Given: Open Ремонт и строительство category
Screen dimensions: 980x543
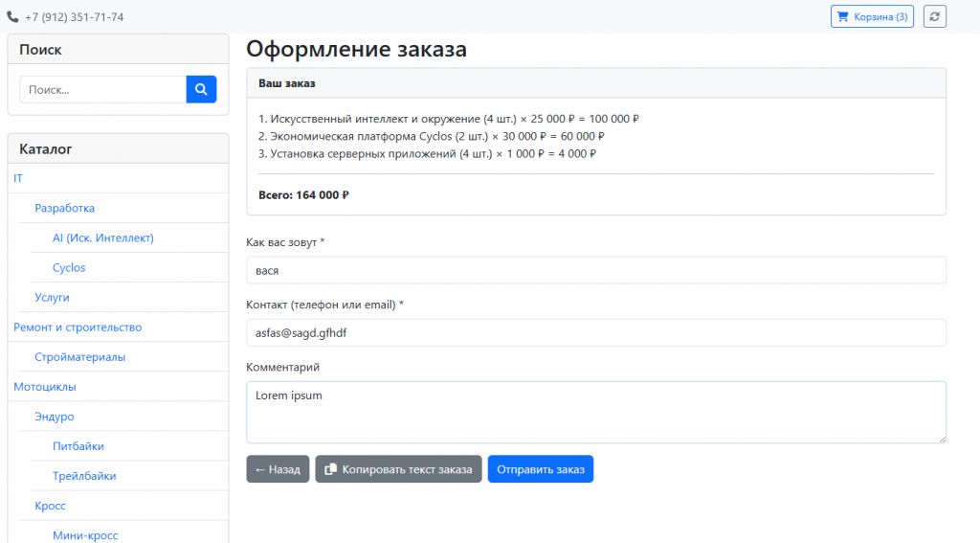Looking at the screenshot, I should [78, 327].
